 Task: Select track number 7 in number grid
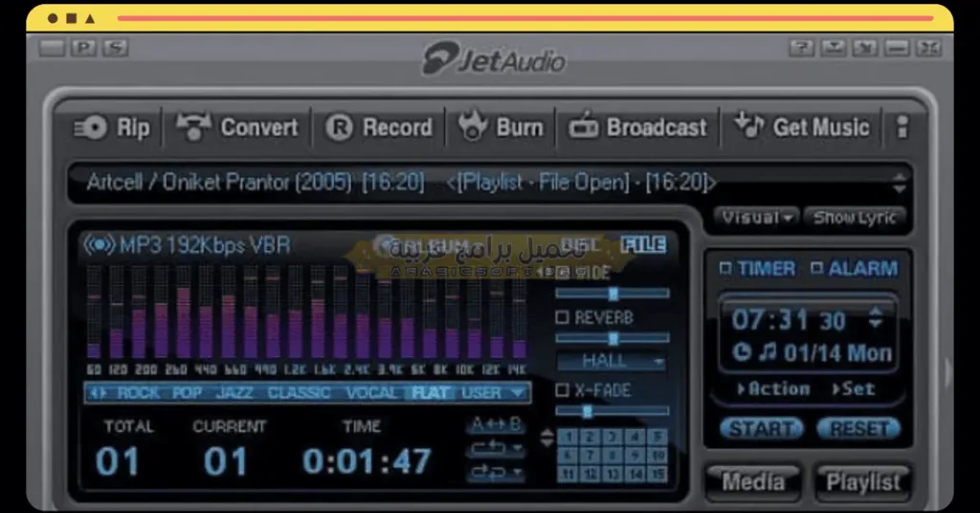click(x=590, y=455)
